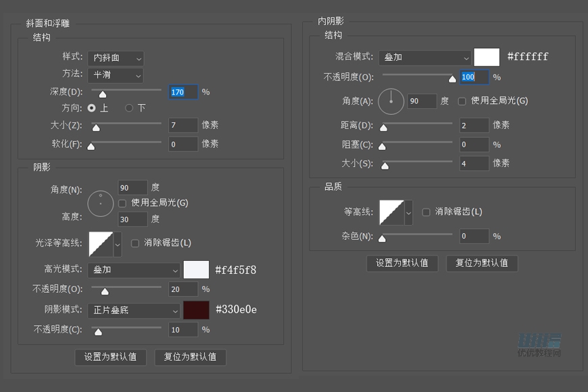588x392 pixels.
Task: Click the angle dial in Inner Shadow panel
Action: click(391, 101)
